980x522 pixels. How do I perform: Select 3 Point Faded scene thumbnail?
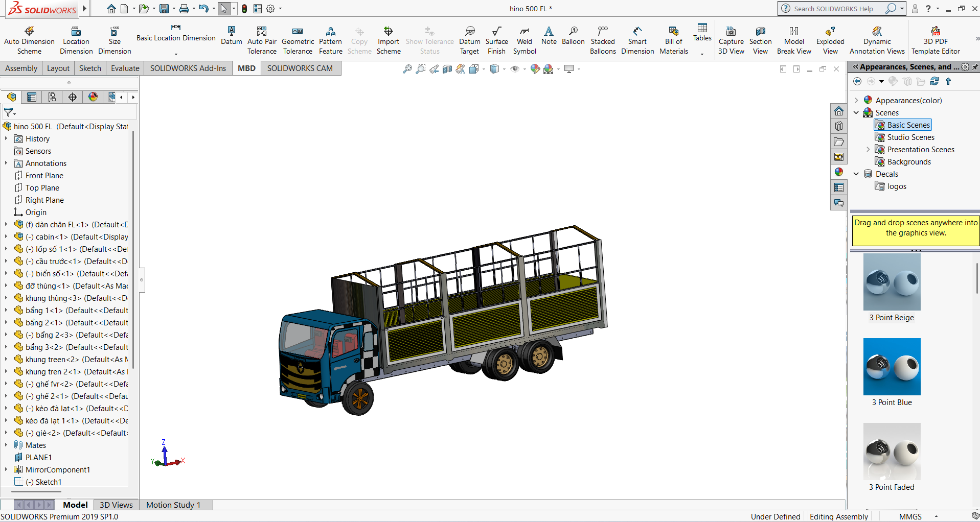[892, 452]
